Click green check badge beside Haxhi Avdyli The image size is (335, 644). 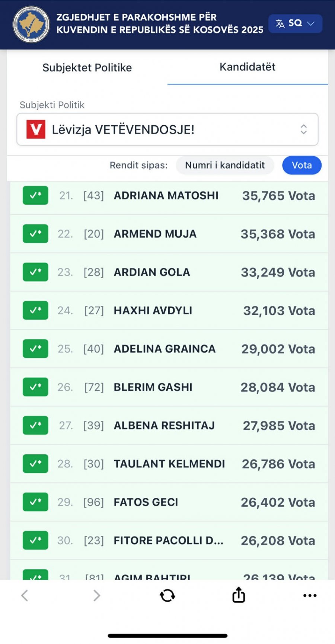(35, 310)
